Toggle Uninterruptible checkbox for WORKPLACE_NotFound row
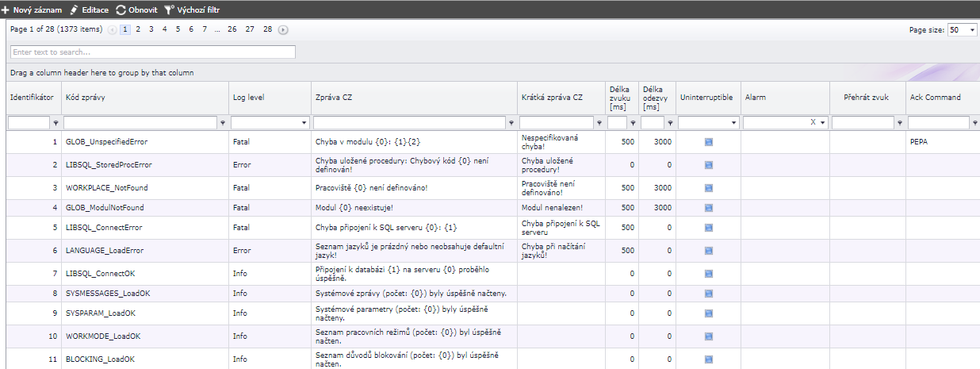 pos(708,188)
